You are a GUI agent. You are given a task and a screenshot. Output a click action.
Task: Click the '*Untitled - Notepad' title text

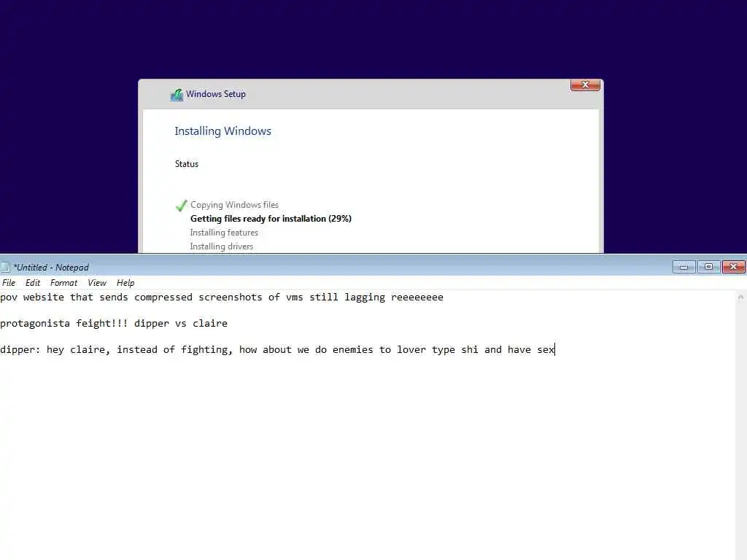point(51,268)
